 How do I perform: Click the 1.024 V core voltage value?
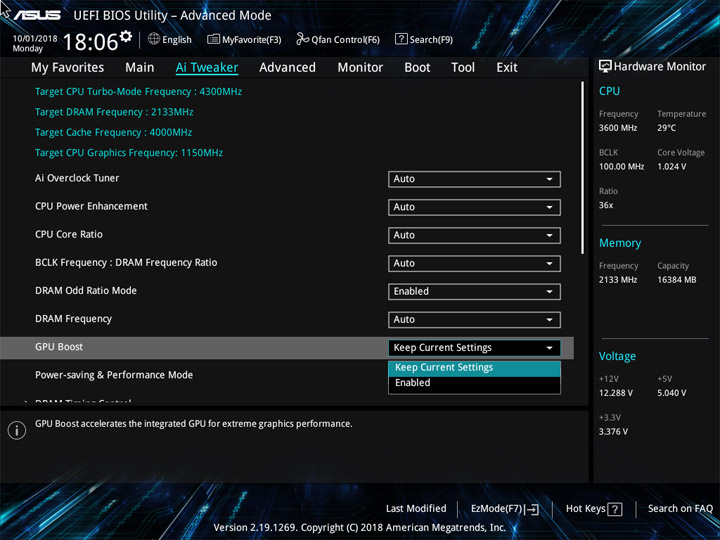coord(672,167)
